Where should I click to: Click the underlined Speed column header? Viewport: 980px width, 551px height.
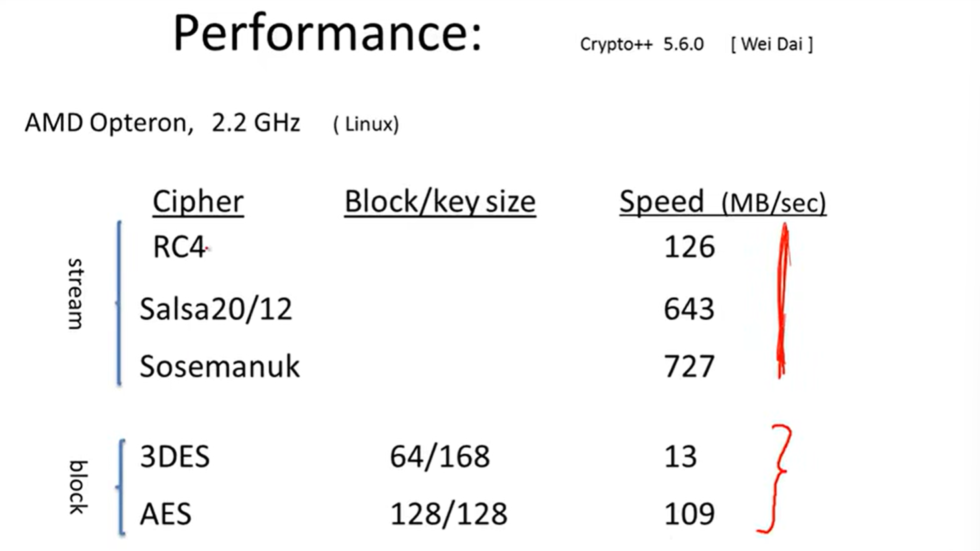(x=661, y=202)
